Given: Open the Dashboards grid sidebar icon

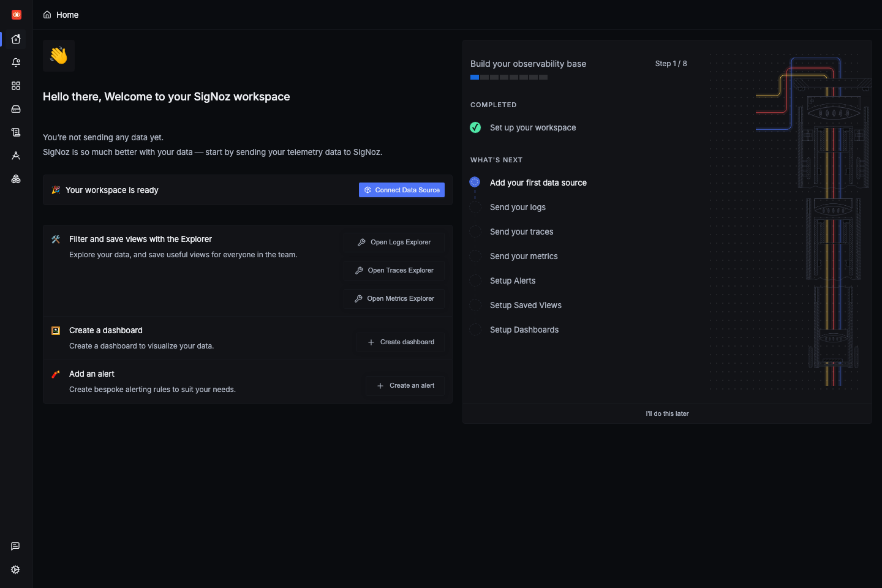Looking at the screenshot, I should [16, 86].
